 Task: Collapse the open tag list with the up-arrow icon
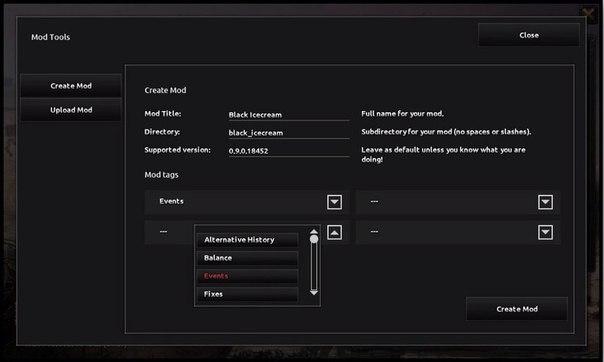334,232
